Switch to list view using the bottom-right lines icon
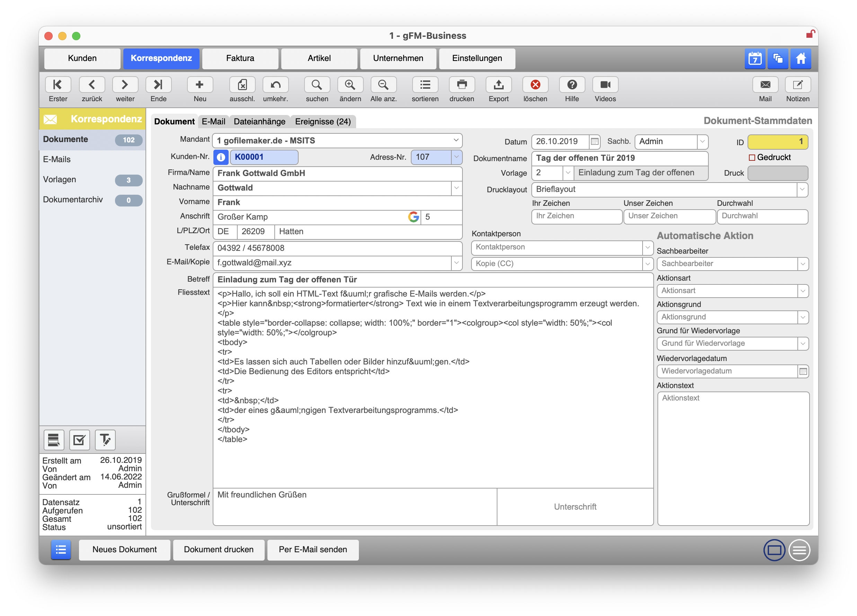 pos(799,550)
